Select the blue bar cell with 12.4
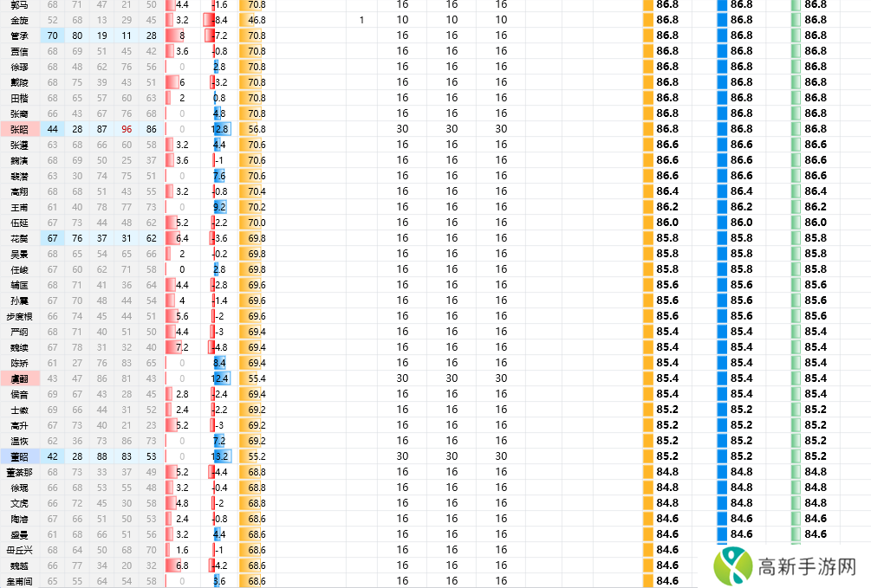871x588 pixels. pos(221,378)
